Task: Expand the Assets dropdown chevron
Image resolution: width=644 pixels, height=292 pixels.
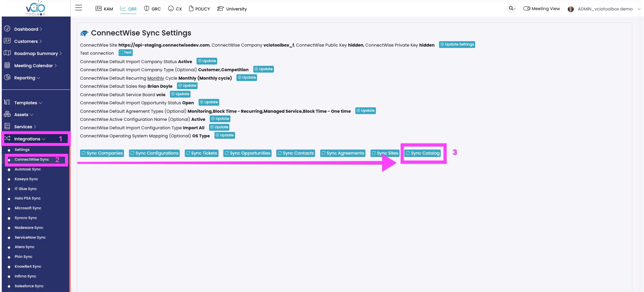Action: pos(32,115)
